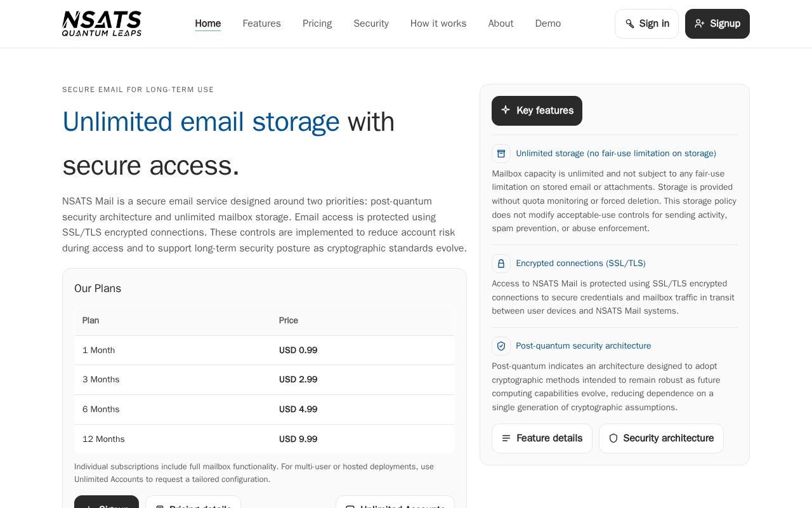Open the Security nav link
This screenshot has height=508, width=812.
point(371,23)
